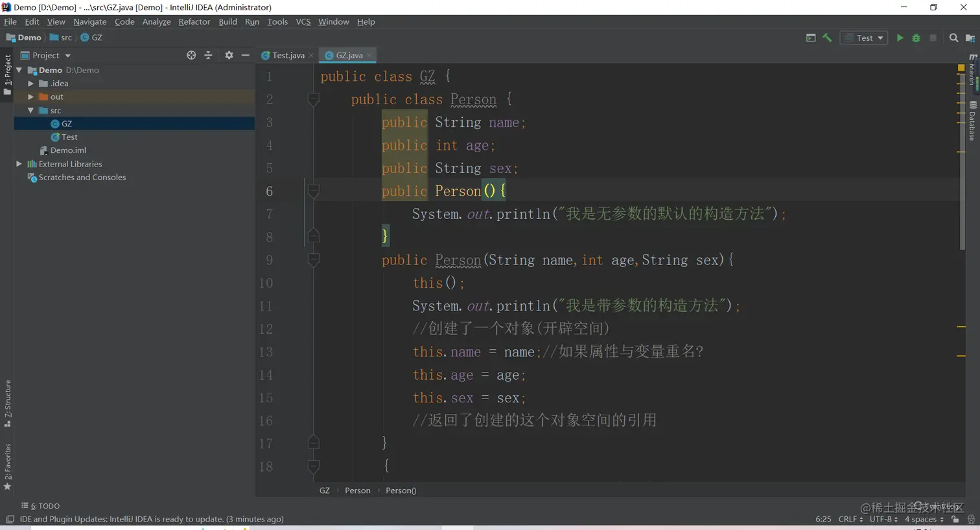
Task: Close the GZ.java editor tab
Action: pos(369,55)
